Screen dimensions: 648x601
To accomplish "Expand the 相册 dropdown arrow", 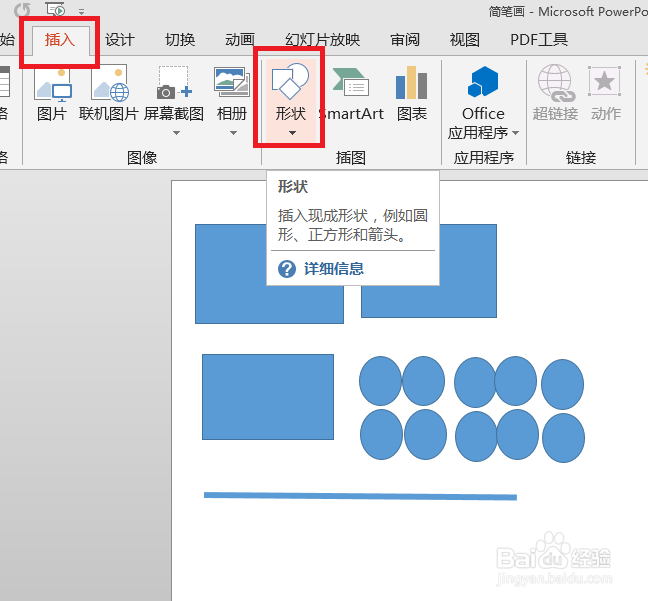I will coord(233,133).
